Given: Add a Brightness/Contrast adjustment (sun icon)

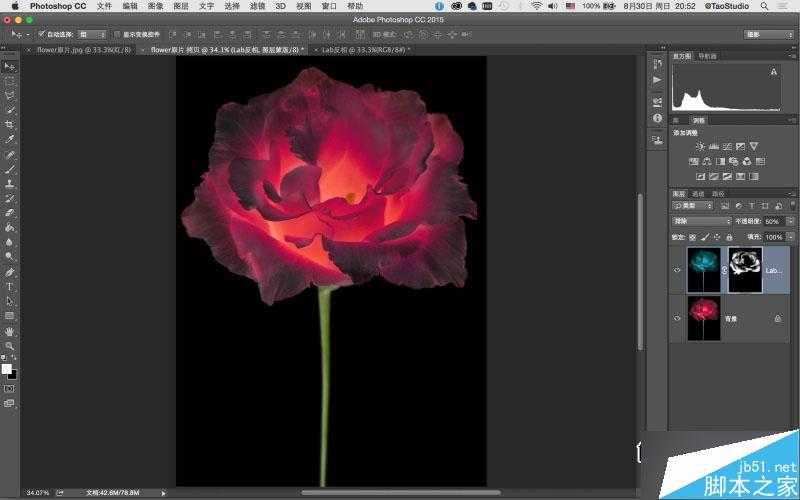Looking at the screenshot, I should pos(700,146).
